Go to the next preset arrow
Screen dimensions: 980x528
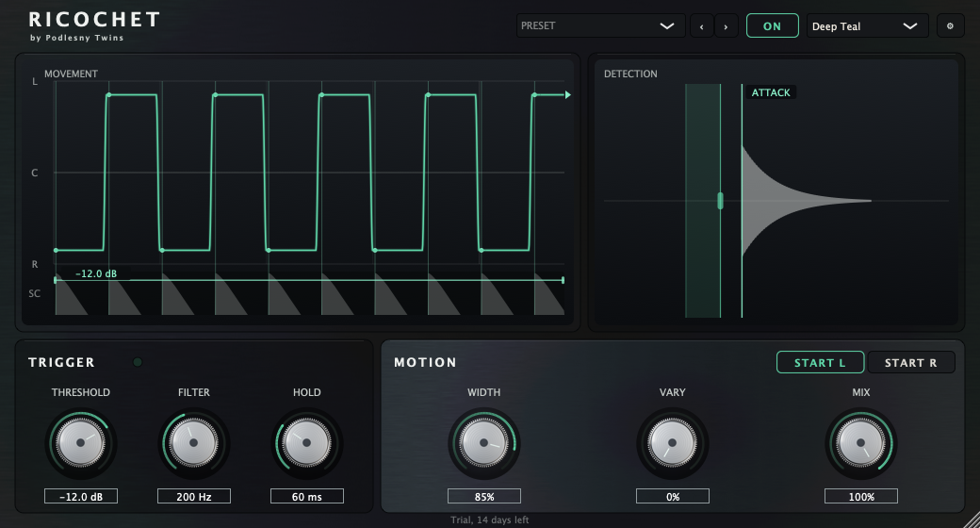726,26
